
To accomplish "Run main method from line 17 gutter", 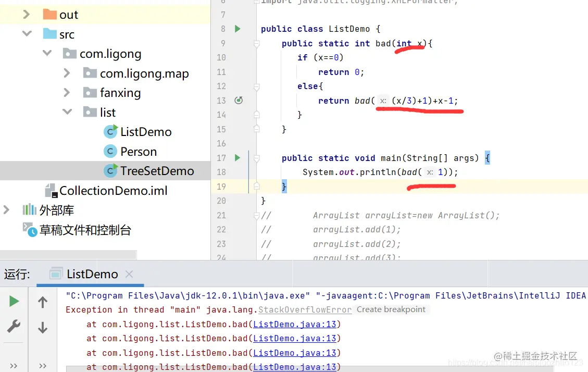I will tap(237, 158).
